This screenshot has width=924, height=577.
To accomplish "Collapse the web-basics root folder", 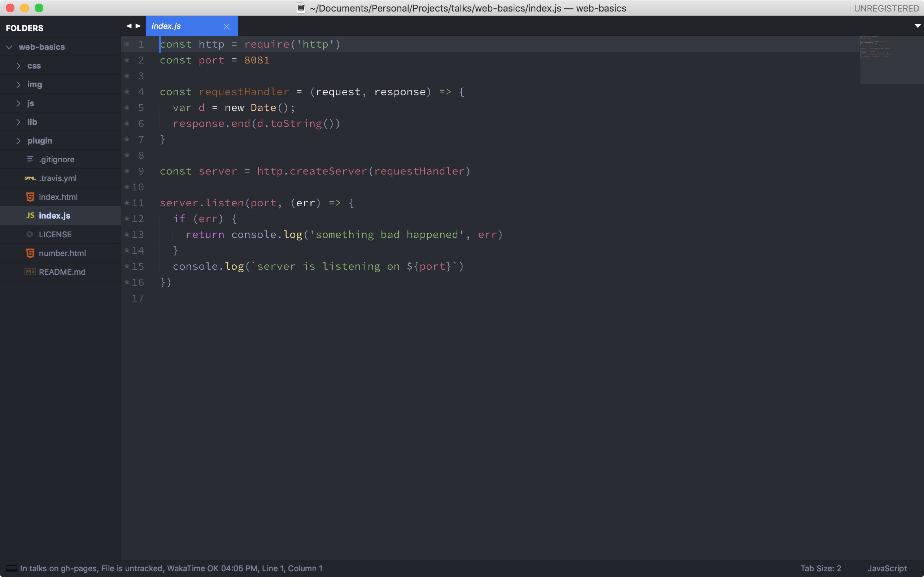I will coord(9,47).
